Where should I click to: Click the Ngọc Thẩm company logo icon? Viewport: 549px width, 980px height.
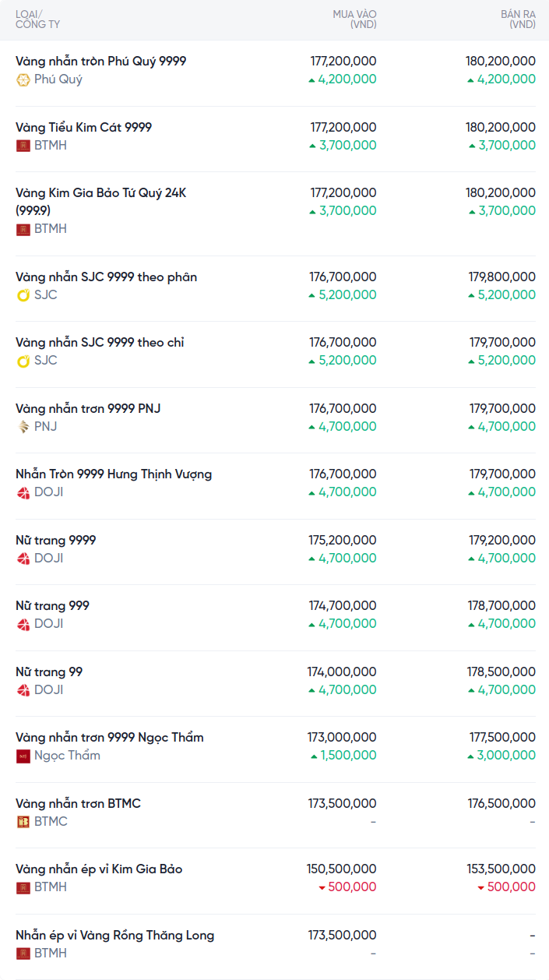[23, 756]
